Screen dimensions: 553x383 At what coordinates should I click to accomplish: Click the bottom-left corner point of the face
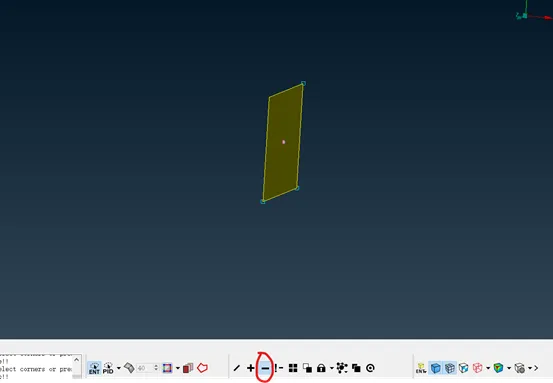point(263,201)
